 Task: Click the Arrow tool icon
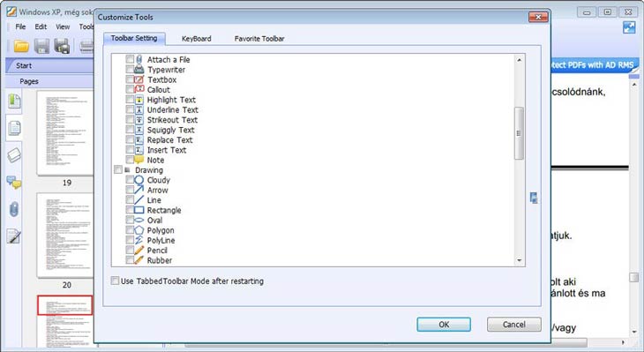pyautogui.click(x=139, y=190)
